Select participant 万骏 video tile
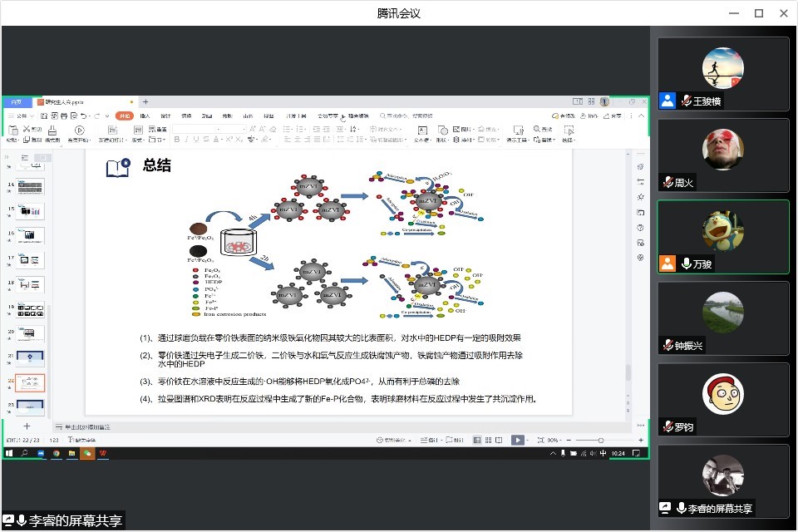The image size is (798, 532). (x=722, y=237)
